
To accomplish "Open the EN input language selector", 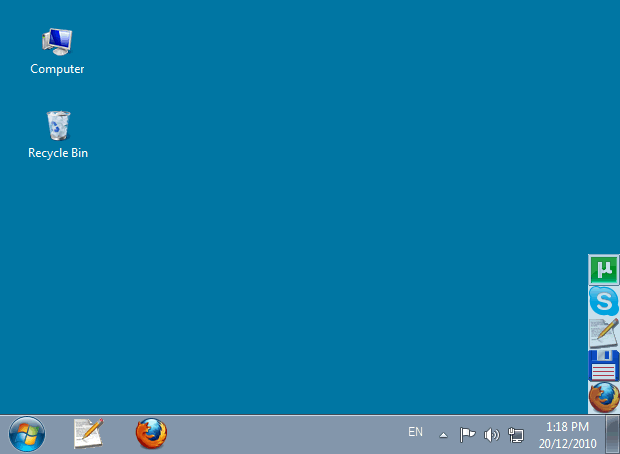I will pos(415,432).
